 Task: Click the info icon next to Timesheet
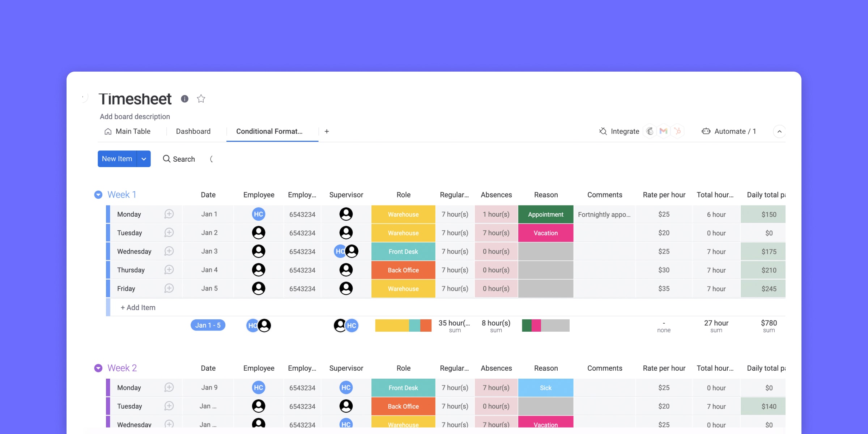pyautogui.click(x=185, y=98)
